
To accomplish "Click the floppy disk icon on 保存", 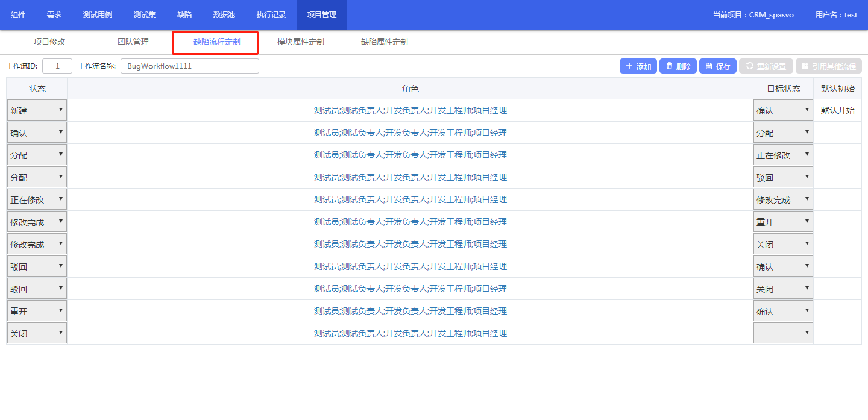I will [x=709, y=66].
